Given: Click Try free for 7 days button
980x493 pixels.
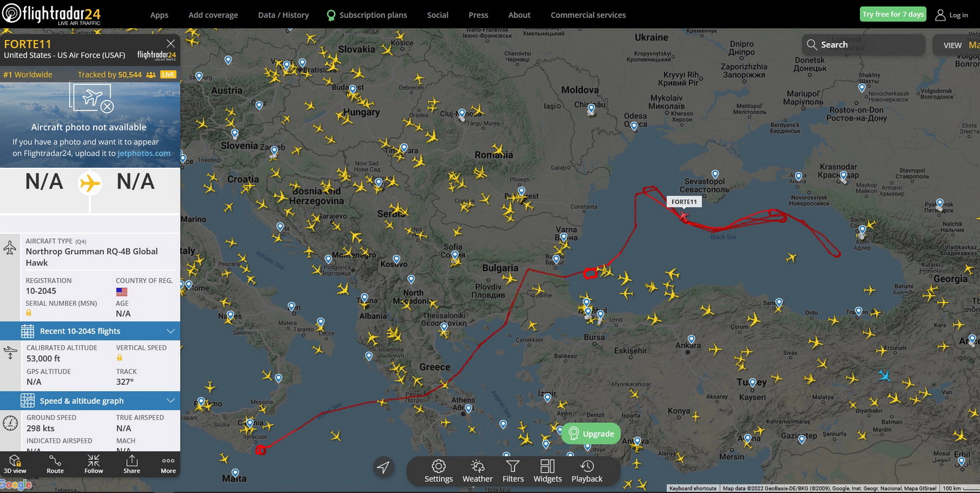Looking at the screenshot, I should (894, 14).
